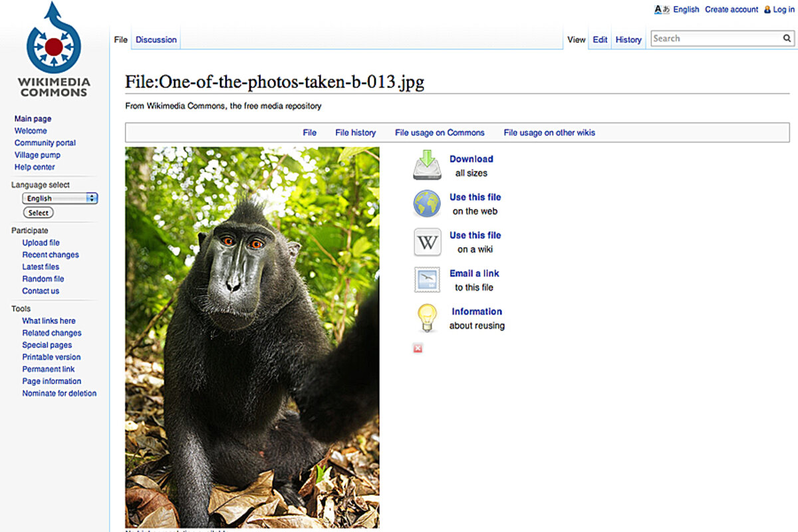798x532 pixels.
Task: Open Page information
Action: (x=52, y=381)
